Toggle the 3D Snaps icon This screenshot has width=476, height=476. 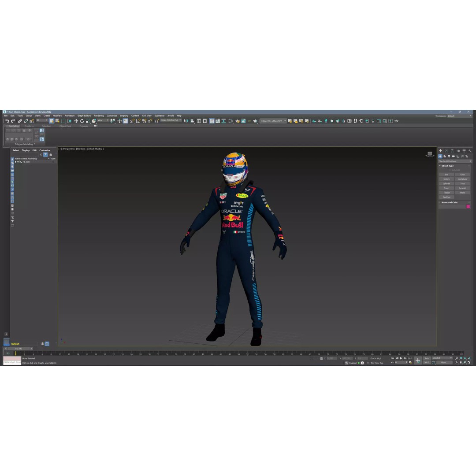pyautogui.click(x=132, y=121)
